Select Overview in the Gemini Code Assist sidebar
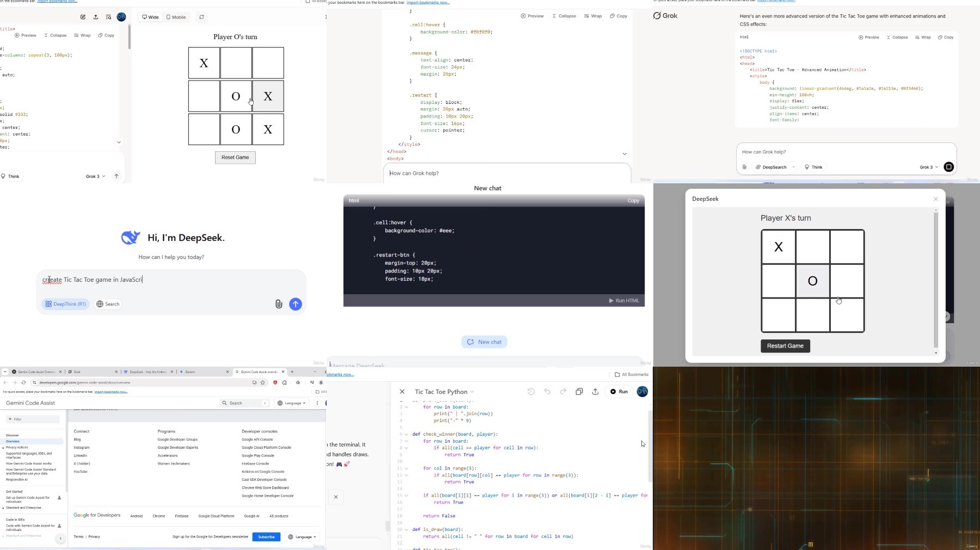980x550 pixels. 33,441
